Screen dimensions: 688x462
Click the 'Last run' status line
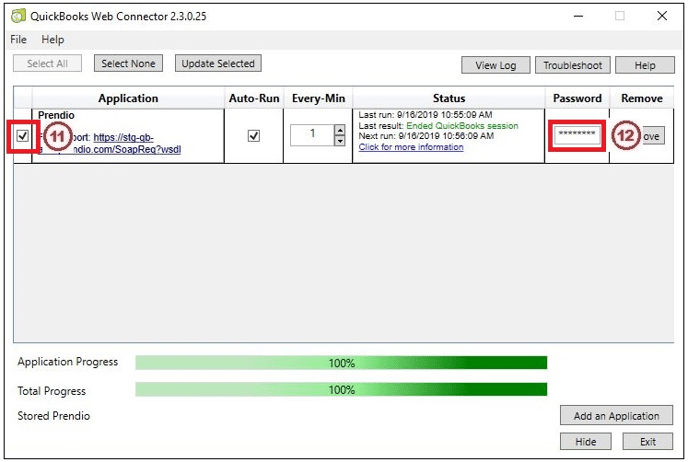pos(425,115)
